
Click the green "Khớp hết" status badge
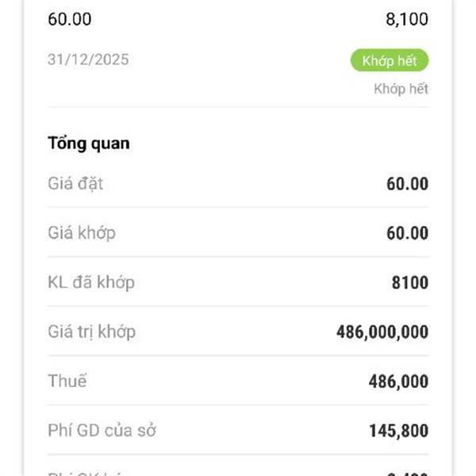(390, 60)
